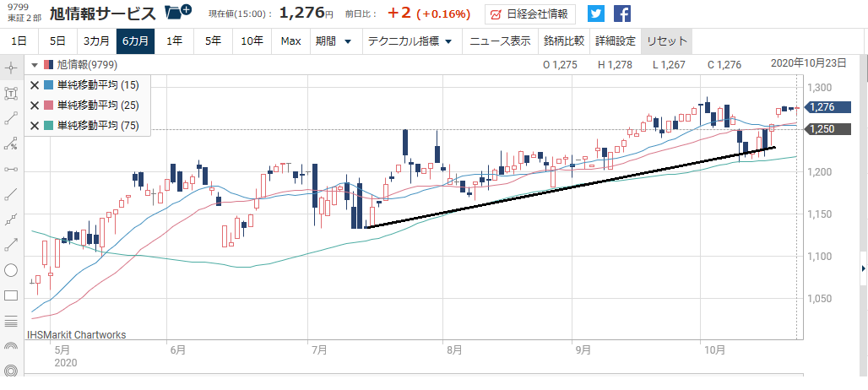
Task: Switch to Max period tab
Action: [290, 41]
